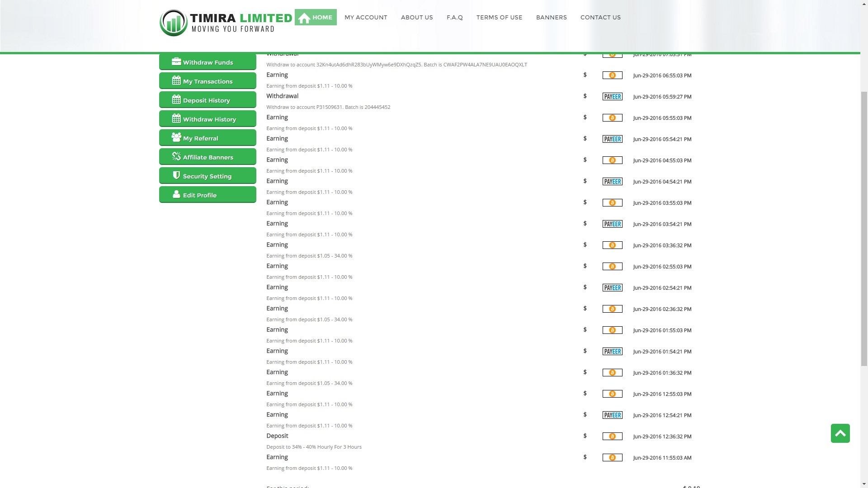The height and width of the screenshot is (488, 868).
Task: Click the shield icon on Security Setting
Action: coord(176,175)
